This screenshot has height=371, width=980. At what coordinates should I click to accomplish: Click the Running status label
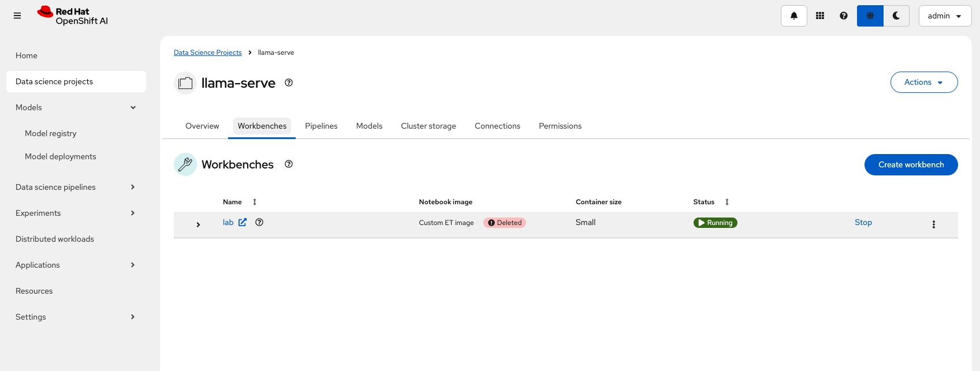tap(715, 223)
